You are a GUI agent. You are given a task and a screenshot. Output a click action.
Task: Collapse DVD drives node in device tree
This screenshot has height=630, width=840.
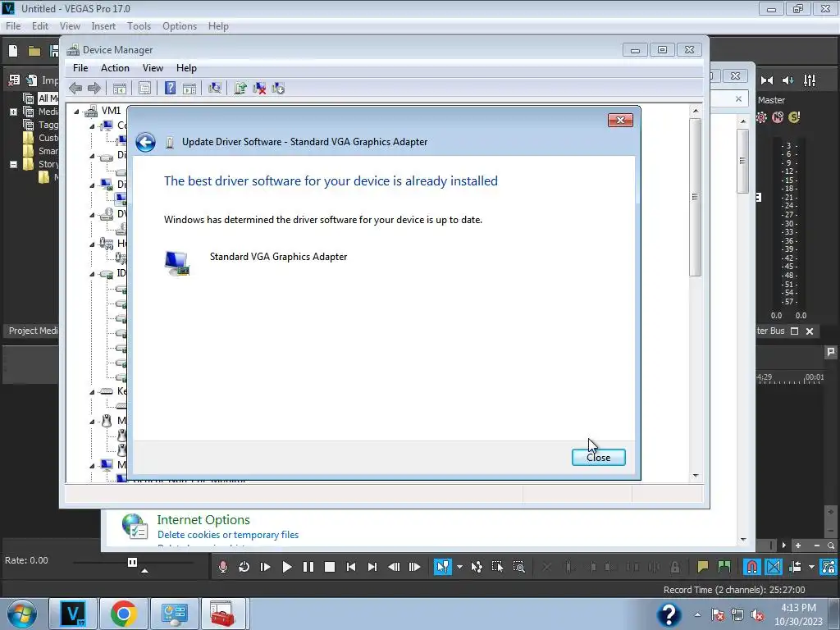[92, 215]
